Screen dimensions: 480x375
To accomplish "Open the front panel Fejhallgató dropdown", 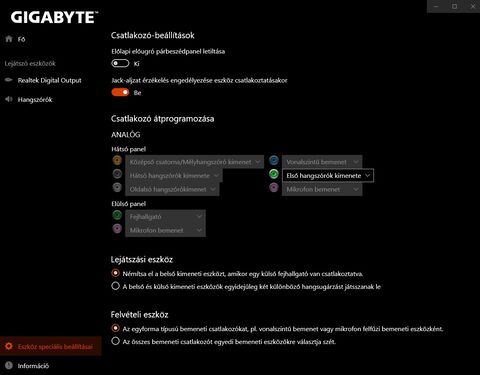I will pyautogui.click(x=165, y=217).
